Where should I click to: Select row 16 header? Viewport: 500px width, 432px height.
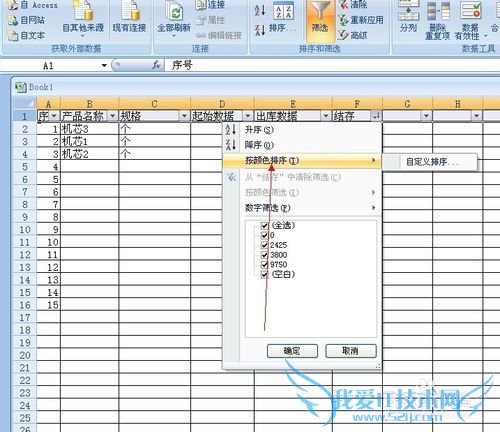(25, 305)
